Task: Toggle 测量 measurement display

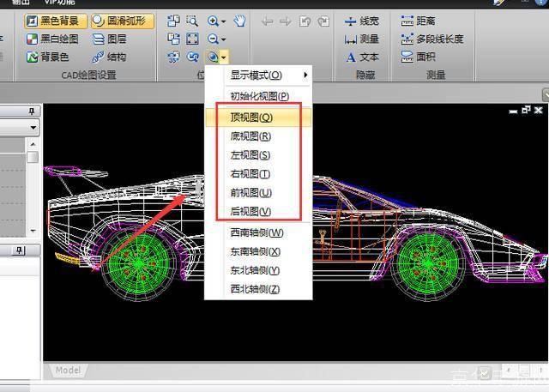Action: coord(362,39)
